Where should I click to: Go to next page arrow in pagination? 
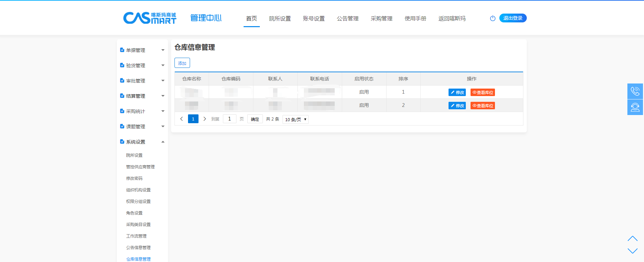pos(205,119)
